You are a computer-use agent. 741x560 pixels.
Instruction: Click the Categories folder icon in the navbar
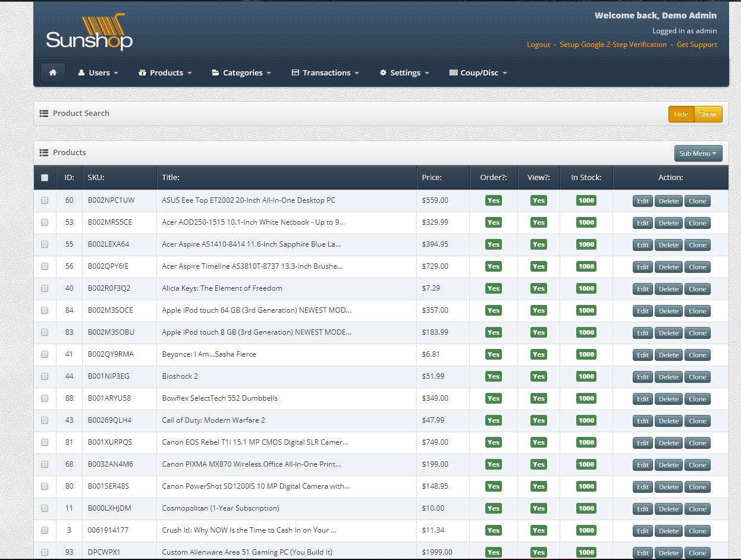[214, 73]
